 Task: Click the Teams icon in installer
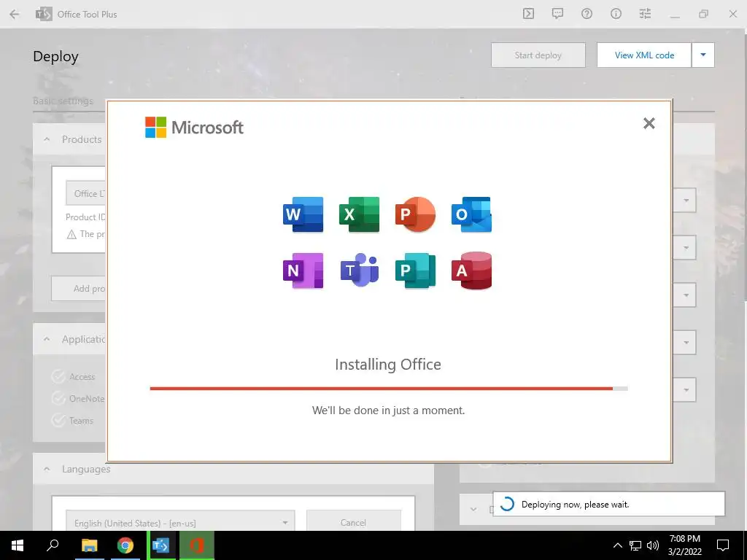(359, 271)
